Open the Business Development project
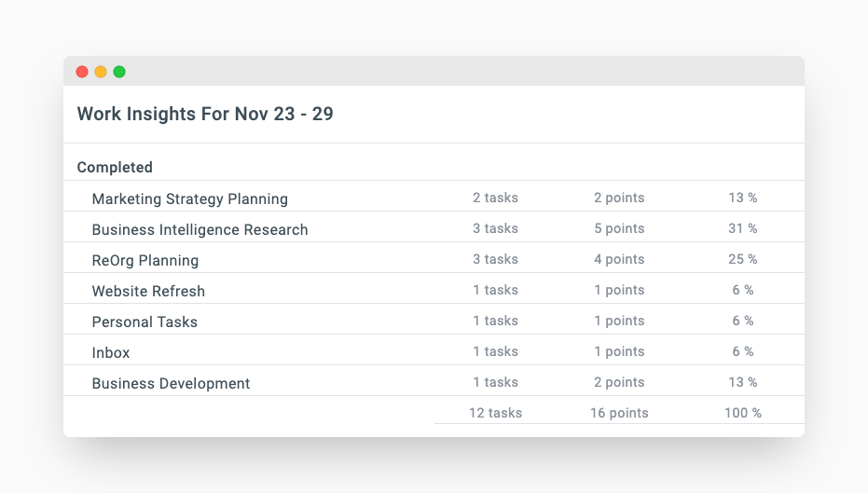This screenshot has height=493, width=868. [171, 383]
